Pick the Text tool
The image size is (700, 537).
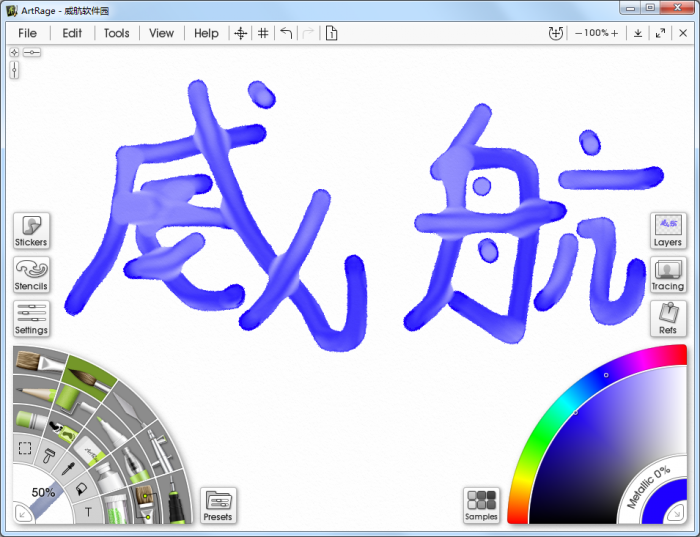point(88,511)
